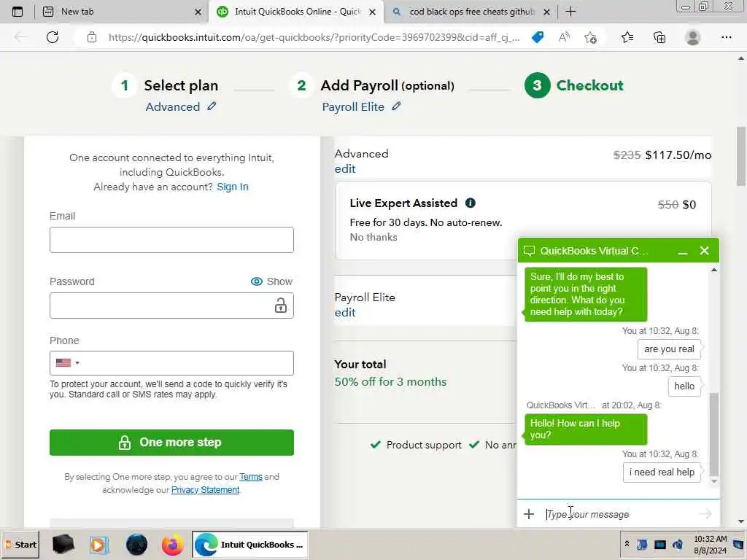This screenshot has width=747, height=560.
Task: Open Read Aloud icon in address bar
Action: (564, 37)
